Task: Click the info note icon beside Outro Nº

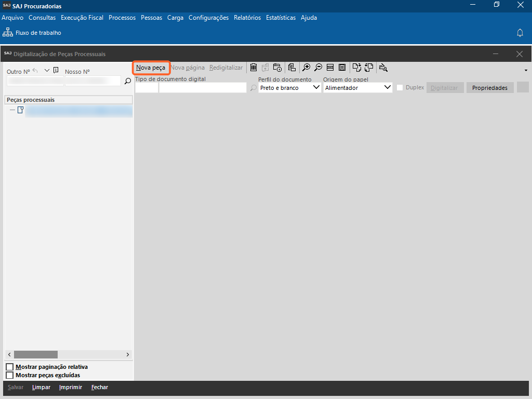Action: point(56,71)
